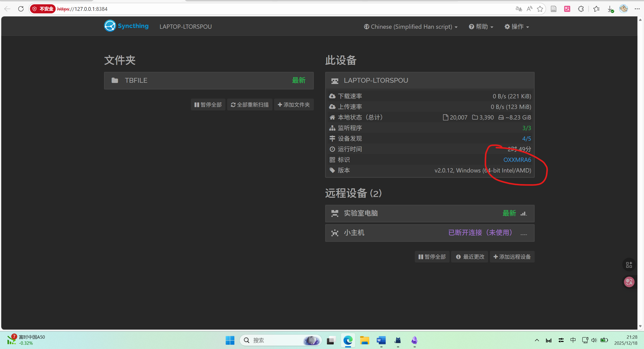644x349 pixels.
Task: Expand the 实验室电脑 remote device
Action: [x=430, y=213]
